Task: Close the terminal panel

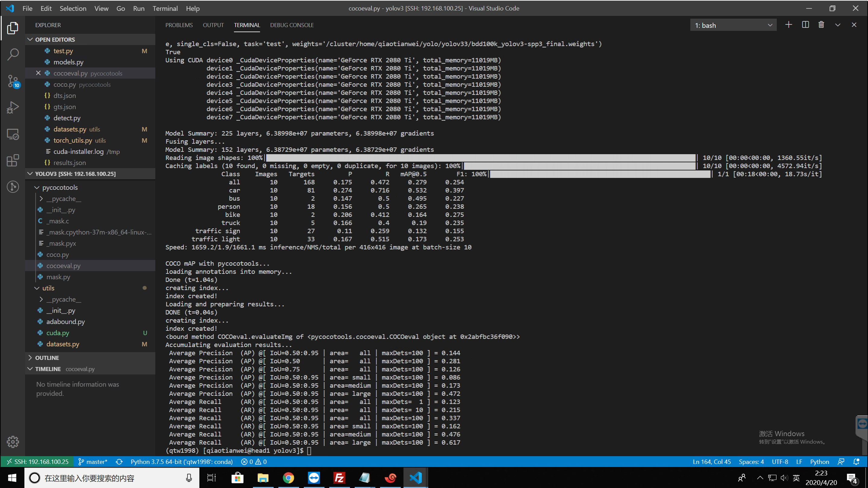Action: tap(854, 25)
